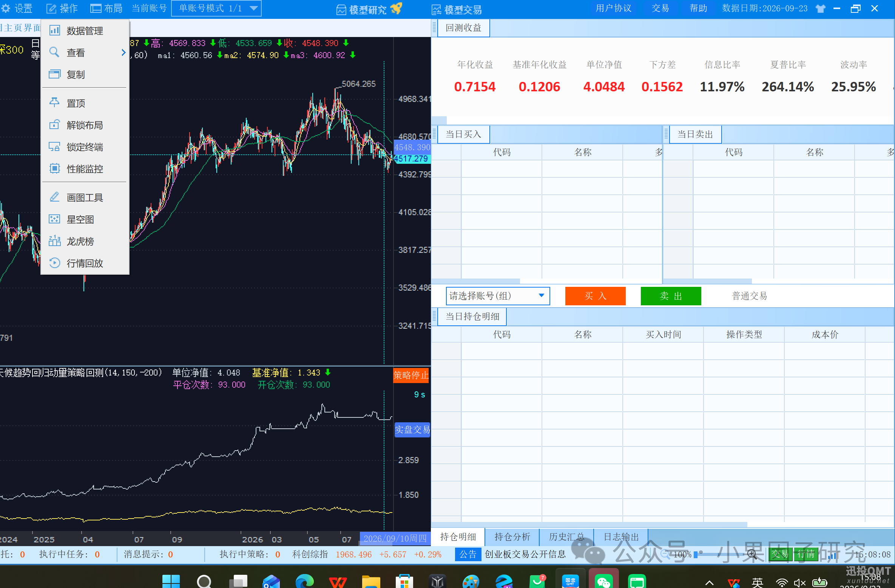Viewport: 895px width, 588px height.
Task: Click the 2026/09/10周四 date marker
Action: click(x=395, y=539)
